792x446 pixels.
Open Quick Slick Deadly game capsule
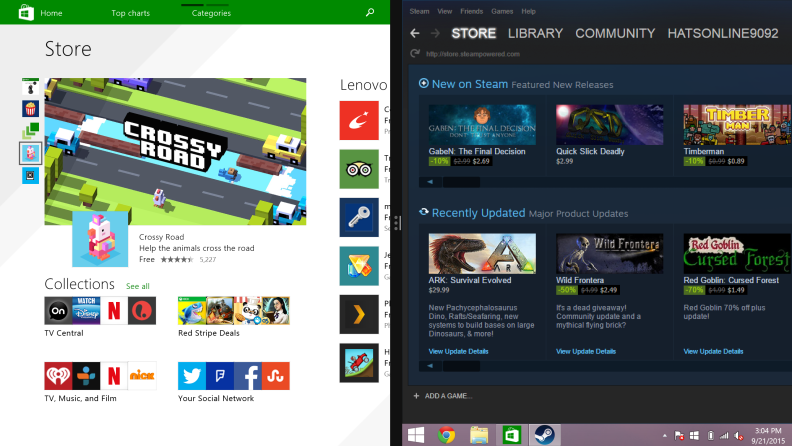tap(610, 125)
